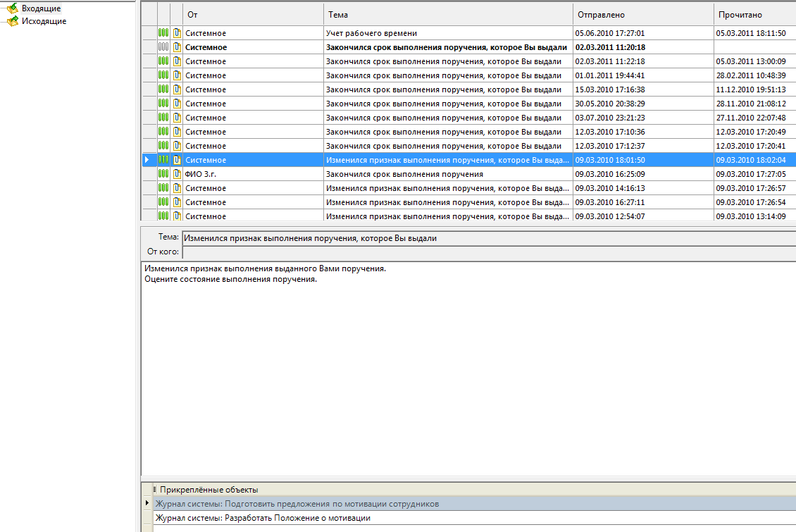
Task: Sort messages by the От column header
Action: coord(254,15)
